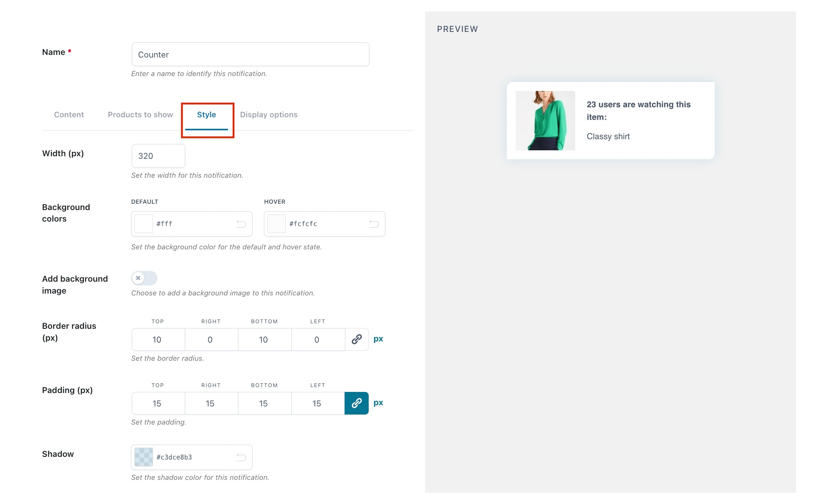Click the Width field showing 320
The image size is (825, 504).
tap(158, 156)
